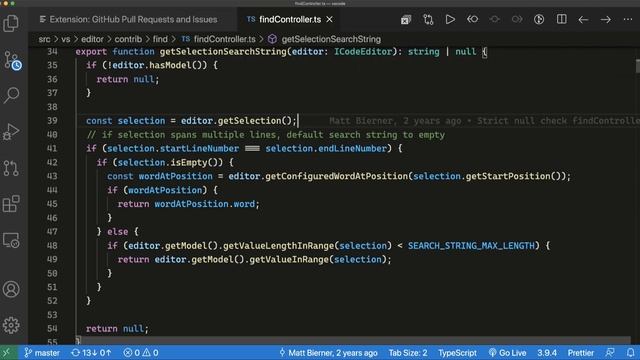Click the remote window indicator in status bar
Screen dimensions: 640x360
8,353
